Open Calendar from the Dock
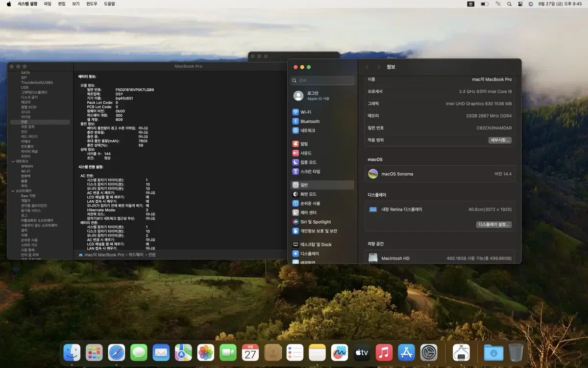Screen dimensions: 588x368 click(x=250, y=352)
